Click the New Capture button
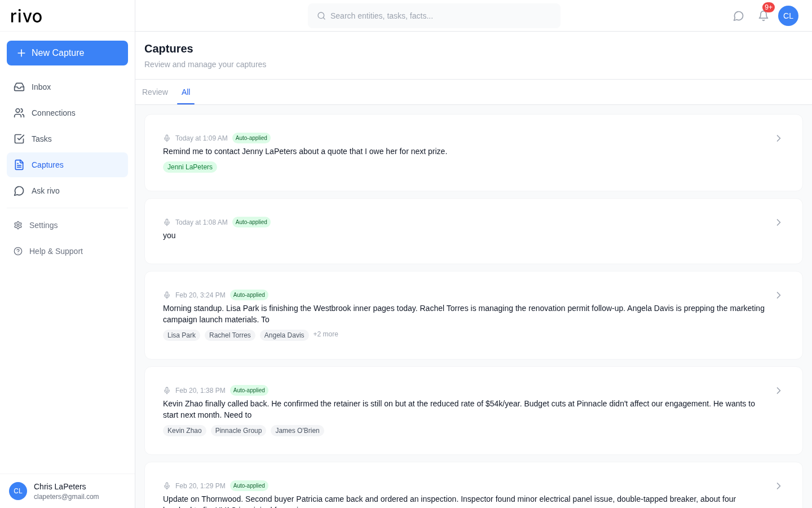Image resolution: width=812 pixels, height=508 pixels. pos(67,53)
